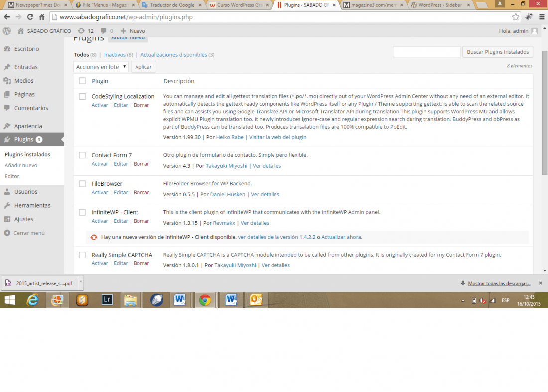
Task: Click volume icon in system tray
Action: [x=482, y=300]
